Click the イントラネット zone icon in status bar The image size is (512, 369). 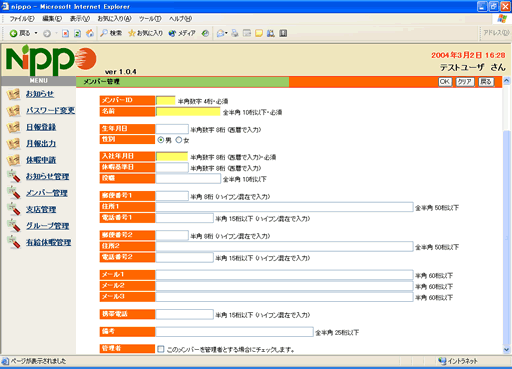pyautogui.click(x=442, y=361)
